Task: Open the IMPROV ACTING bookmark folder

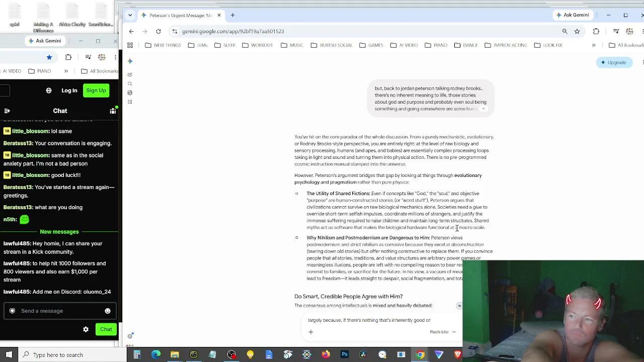Action: 506,45
